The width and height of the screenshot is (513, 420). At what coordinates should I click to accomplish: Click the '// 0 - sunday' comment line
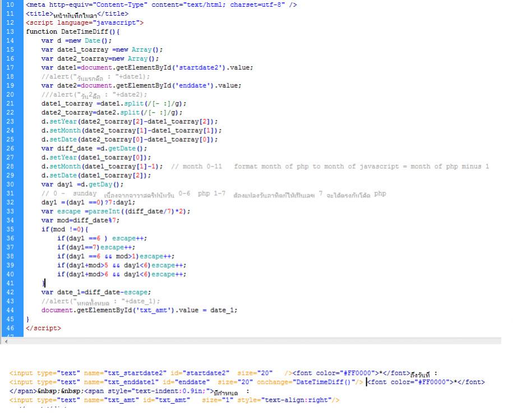coord(214,193)
